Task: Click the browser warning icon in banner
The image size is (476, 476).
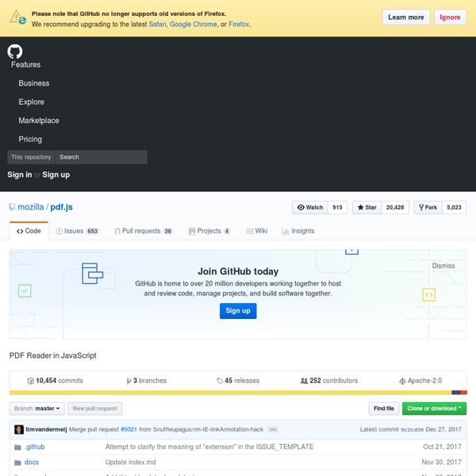Action: pyautogui.click(x=17, y=17)
